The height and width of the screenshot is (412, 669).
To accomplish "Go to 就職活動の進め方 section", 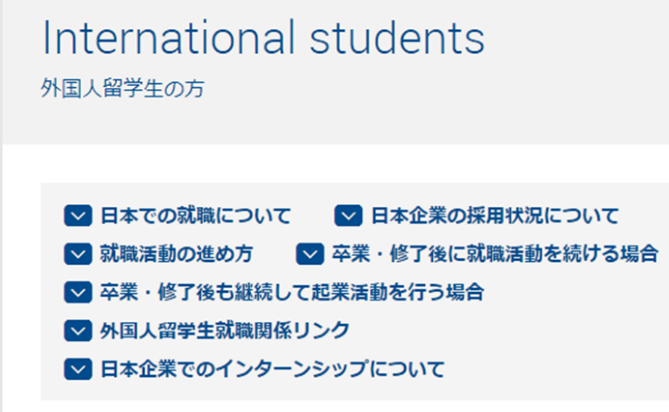I will [176, 254].
